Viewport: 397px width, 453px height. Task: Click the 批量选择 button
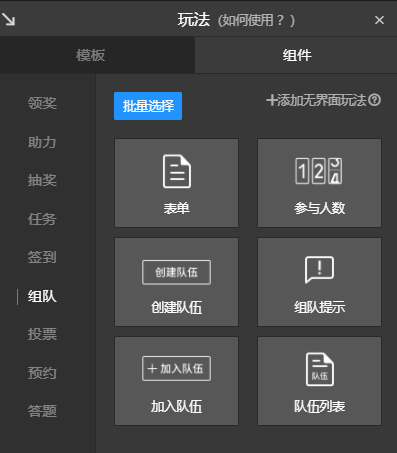[x=148, y=106]
